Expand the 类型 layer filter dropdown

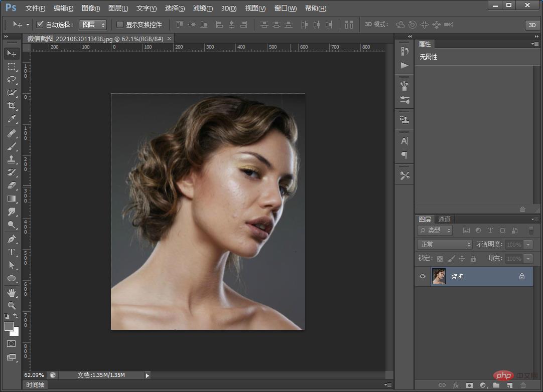pos(435,230)
